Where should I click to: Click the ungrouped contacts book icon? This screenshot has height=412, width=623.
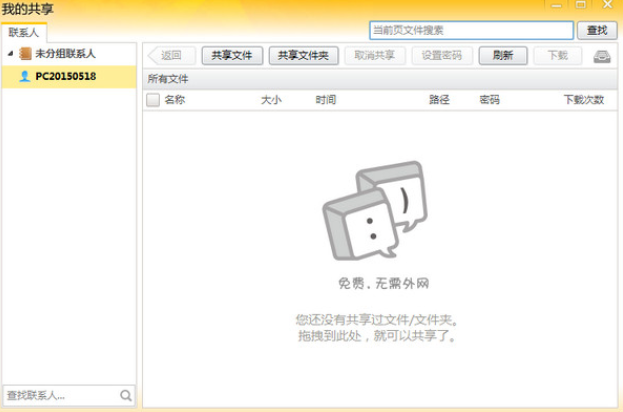tap(25, 54)
